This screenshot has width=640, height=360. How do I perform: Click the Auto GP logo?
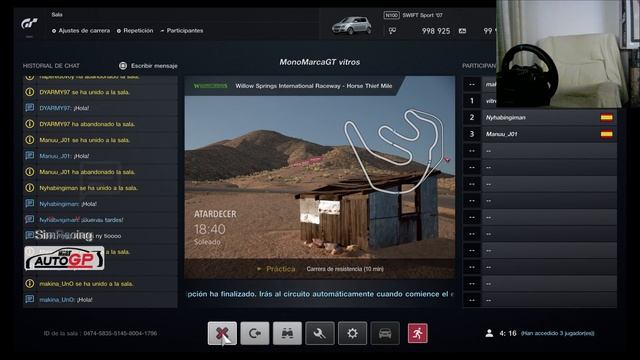pos(64,258)
